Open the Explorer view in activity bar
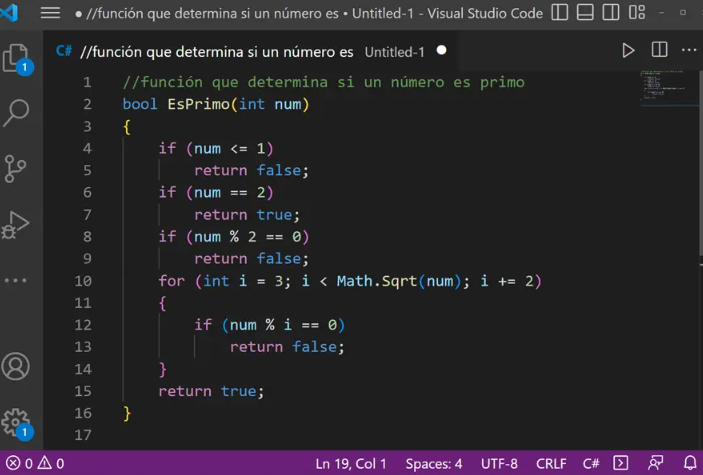Image resolution: width=703 pixels, height=475 pixels. coord(18,59)
